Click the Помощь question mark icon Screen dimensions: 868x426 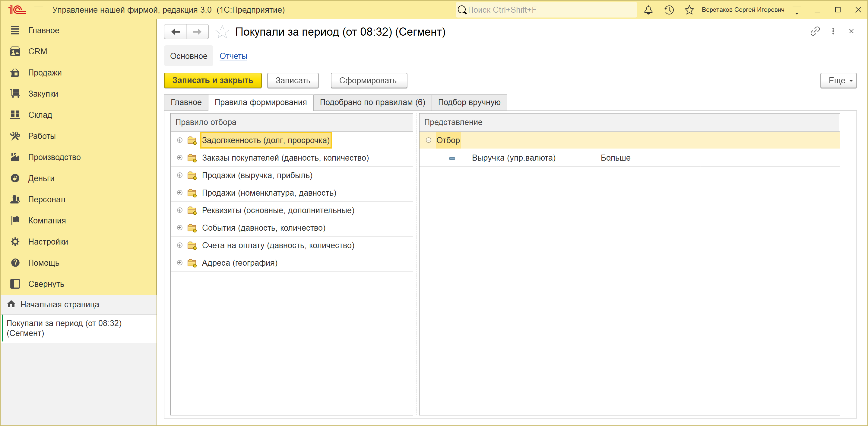pos(15,263)
